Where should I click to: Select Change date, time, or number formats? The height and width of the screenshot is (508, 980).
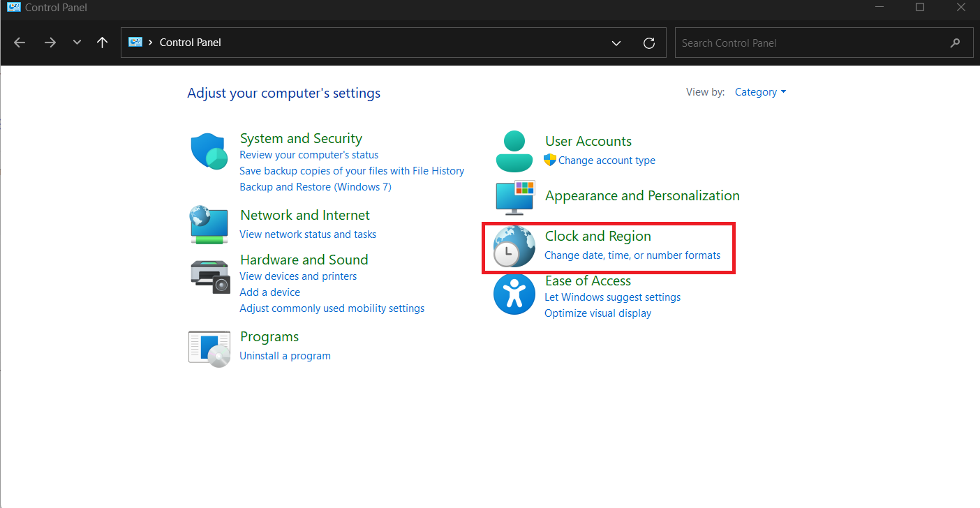(632, 255)
